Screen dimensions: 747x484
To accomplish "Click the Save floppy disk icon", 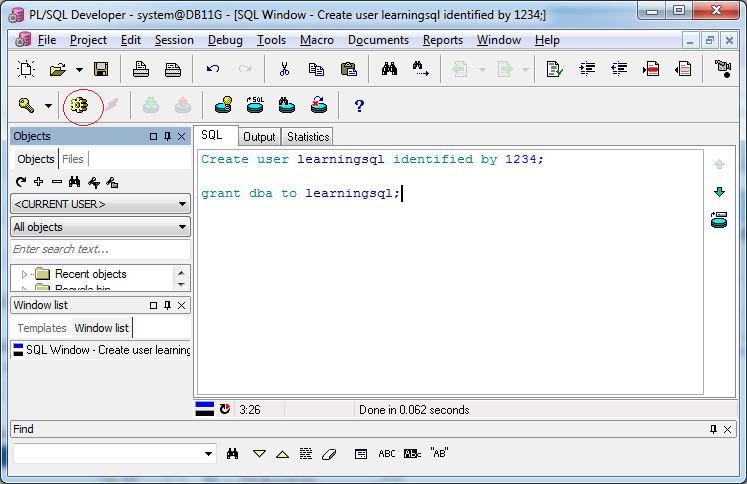I will pyautogui.click(x=101, y=70).
